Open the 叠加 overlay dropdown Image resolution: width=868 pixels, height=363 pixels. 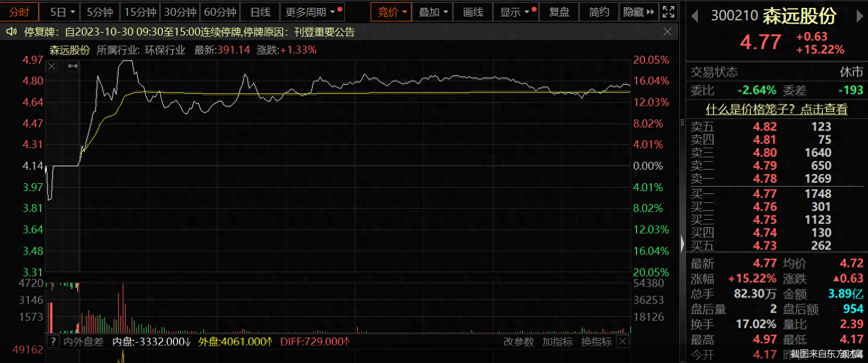433,12
